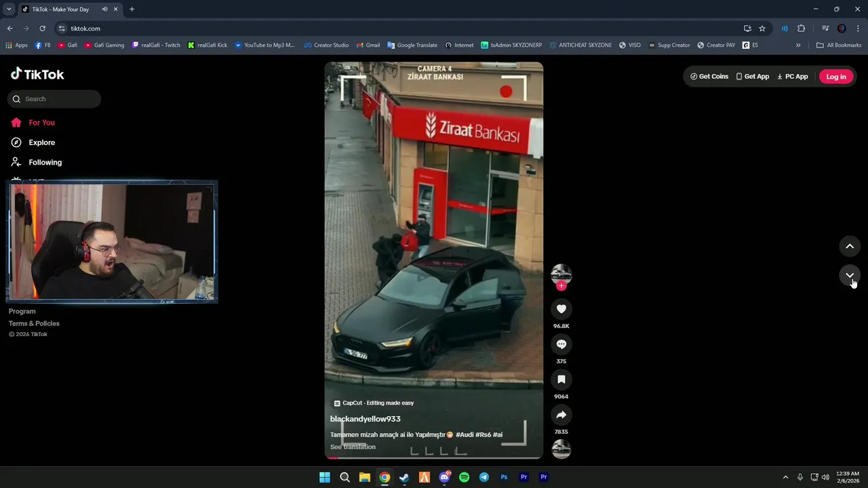The width and height of the screenshot is (868, 488).
Task: Open YouTube to Mp3 bookmark
Action: click(x=264, y=45)
